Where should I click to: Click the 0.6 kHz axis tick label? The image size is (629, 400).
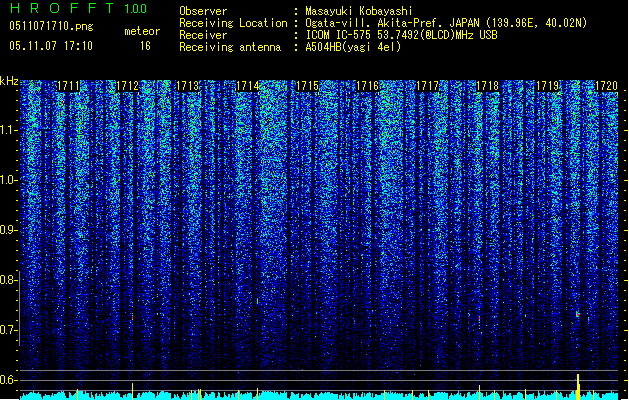[x=8, y=380]
